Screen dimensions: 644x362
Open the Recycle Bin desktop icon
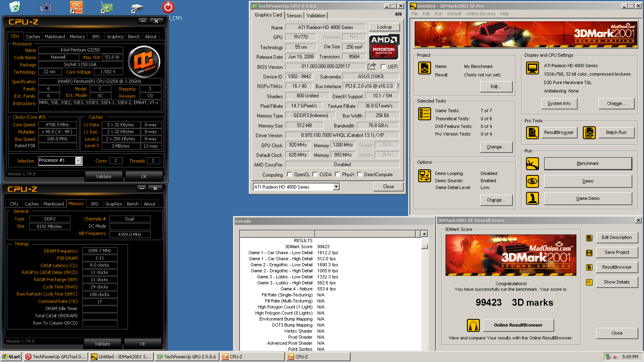[x=14, y=6]
